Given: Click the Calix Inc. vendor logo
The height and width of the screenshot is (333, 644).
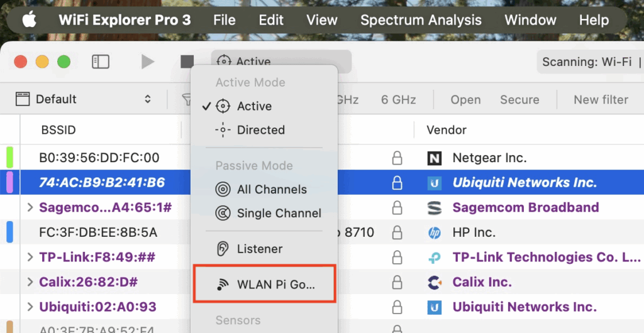Looking at the screenshot, I should coord(434,283).
